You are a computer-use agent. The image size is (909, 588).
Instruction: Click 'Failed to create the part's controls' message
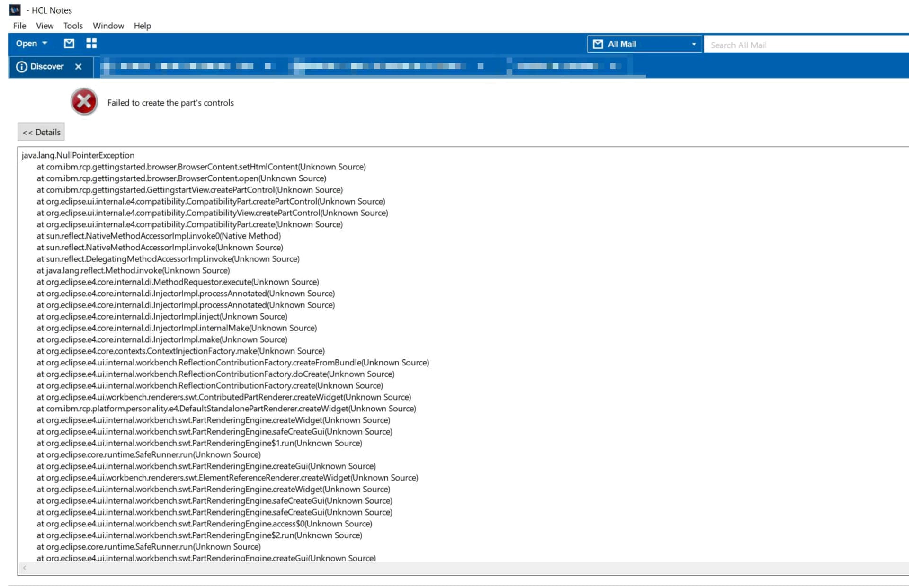pyautogui.click(x=170, y=103)
